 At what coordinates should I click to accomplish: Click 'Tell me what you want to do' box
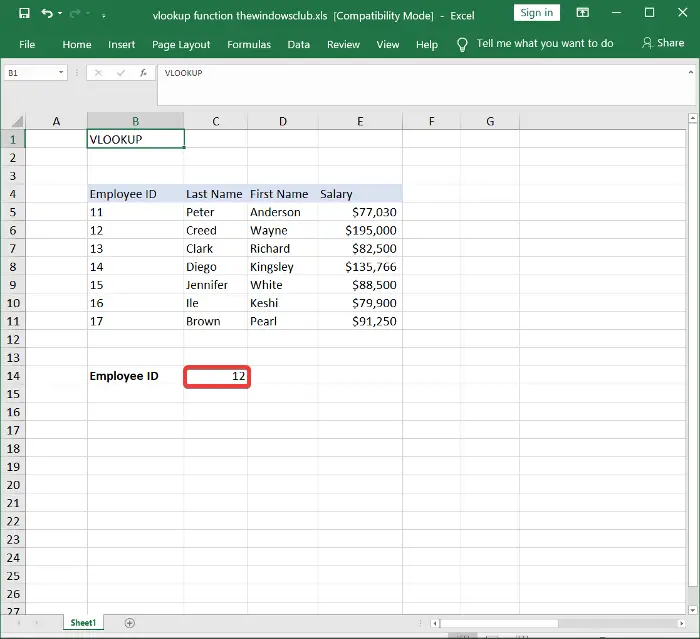(545, 43)
